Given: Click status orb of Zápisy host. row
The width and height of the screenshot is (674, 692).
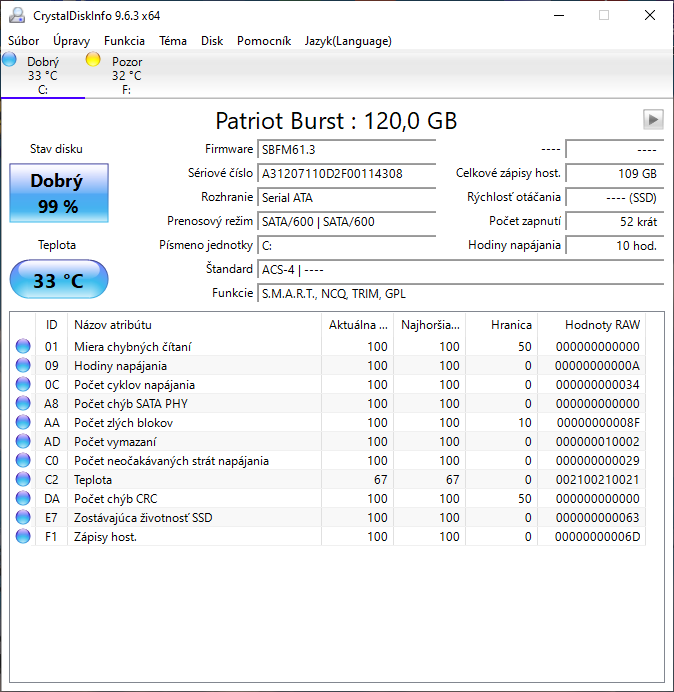Looking at the screenshot, I should coord(23,537).
